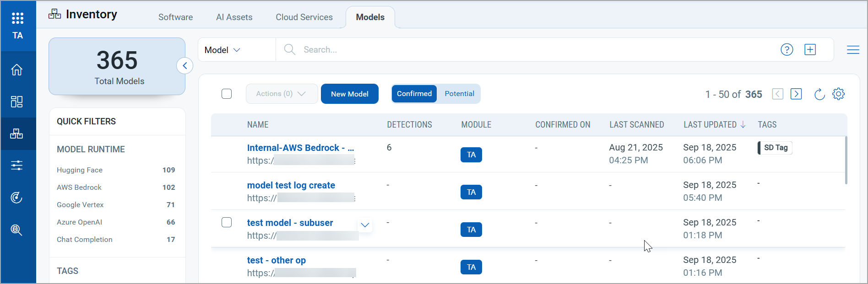Click the Inventory heading icon
The width and height of the screenshot is (868, 284).
(54, 14)
